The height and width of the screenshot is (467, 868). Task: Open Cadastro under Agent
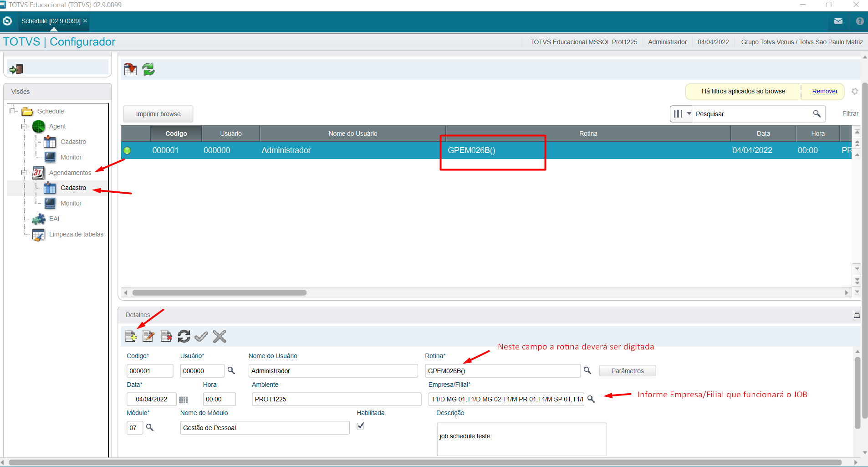click(73, 142)
